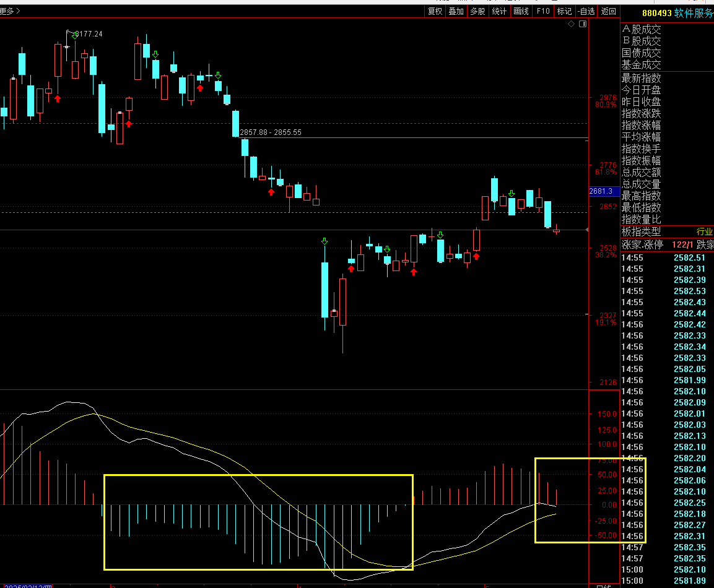Click the 3177.24 high price label

click(x=89, y=34)
